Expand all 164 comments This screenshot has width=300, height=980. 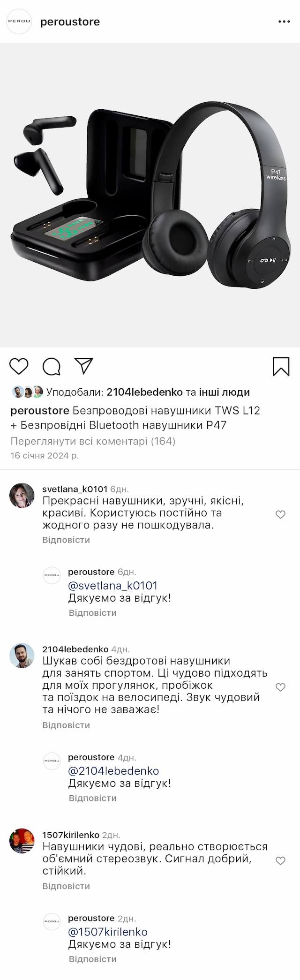pos(93,441)
